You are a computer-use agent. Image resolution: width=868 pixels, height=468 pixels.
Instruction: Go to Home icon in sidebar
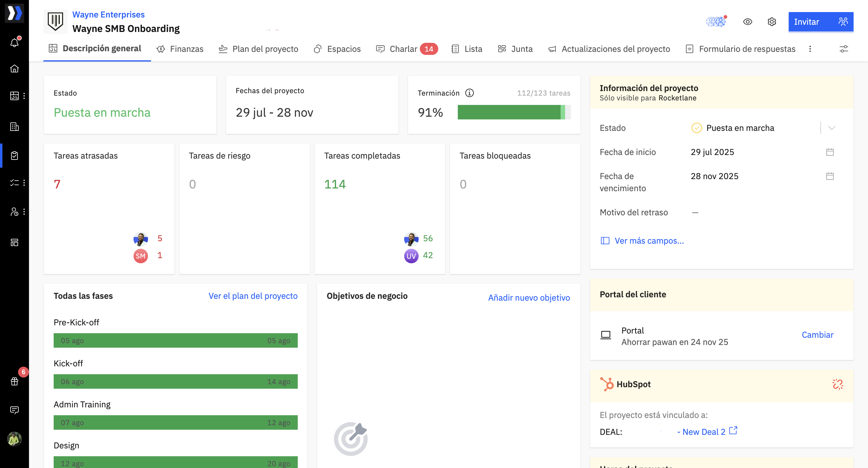[14, 69]
